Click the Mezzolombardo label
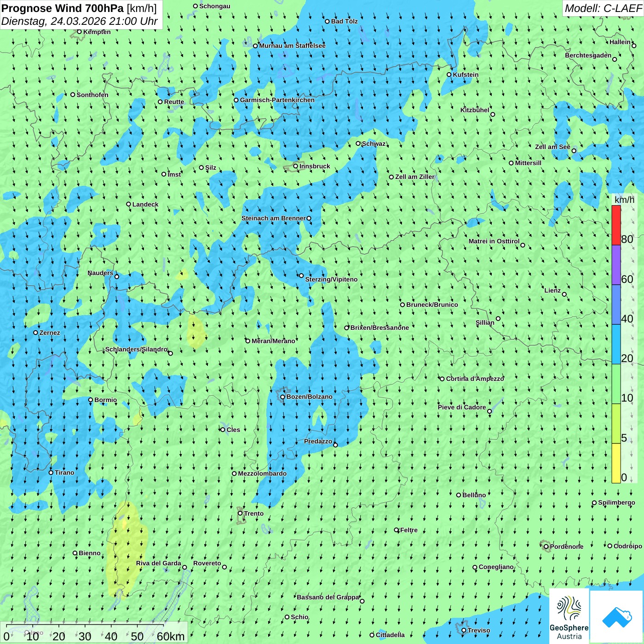 point(262,473)
